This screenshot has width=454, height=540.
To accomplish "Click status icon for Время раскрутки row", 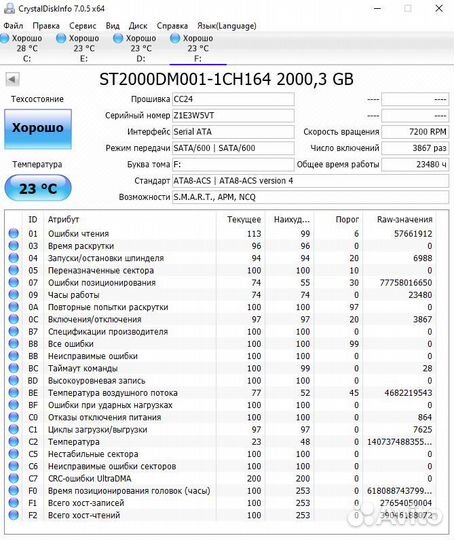I will pyautogui.click(x=14, y=246).
